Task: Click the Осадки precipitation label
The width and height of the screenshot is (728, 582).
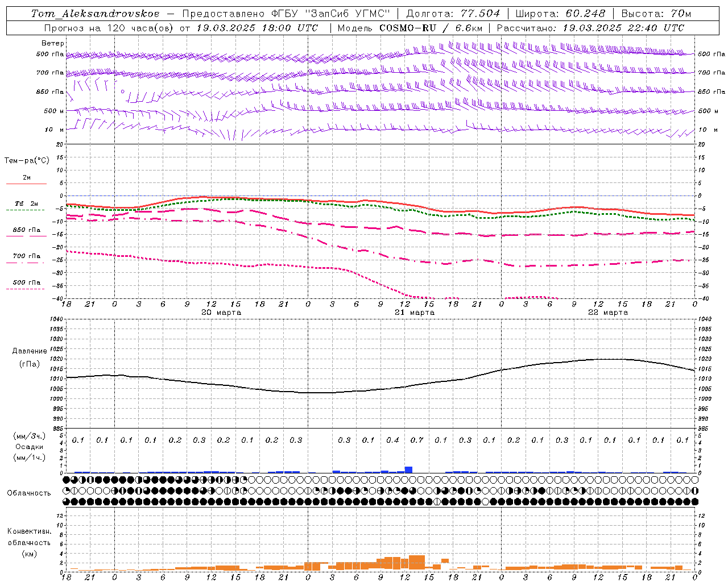Action: 30,447
